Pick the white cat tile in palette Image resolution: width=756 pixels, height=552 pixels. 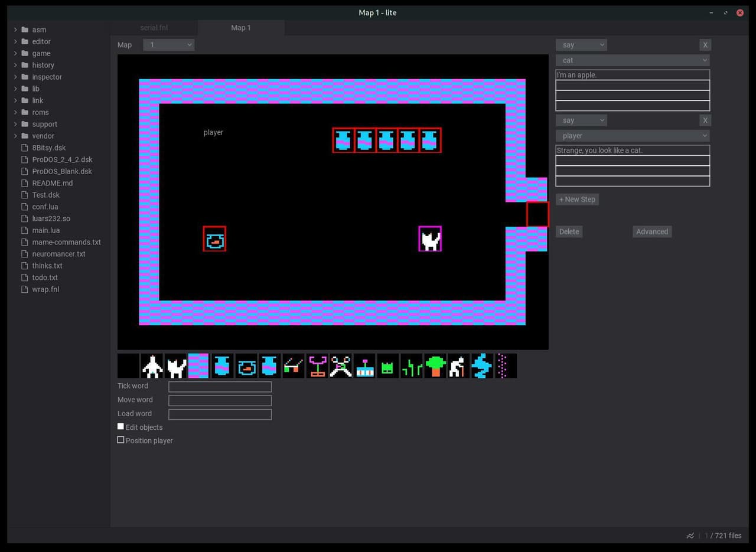tap(175, 366)
